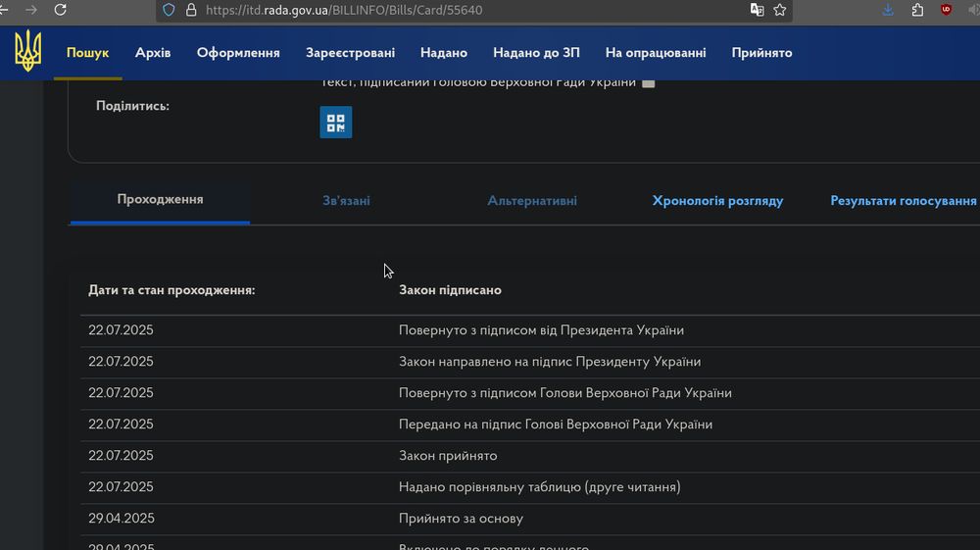The height and width of the screenshot is (550, 980).
Task: Open the shield tracking protection icon
Action: click(169, 10)
